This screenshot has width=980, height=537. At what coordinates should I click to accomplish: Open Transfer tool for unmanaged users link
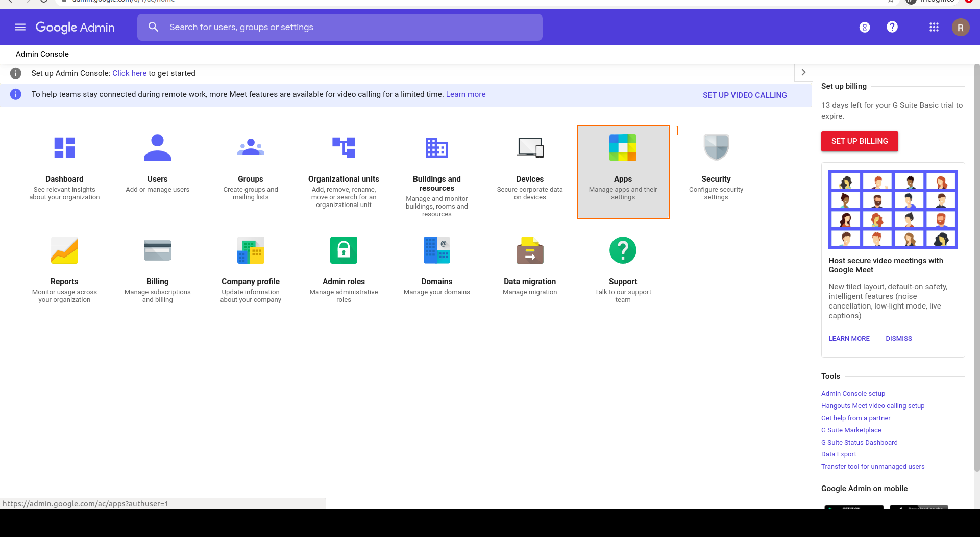point(873,467)
